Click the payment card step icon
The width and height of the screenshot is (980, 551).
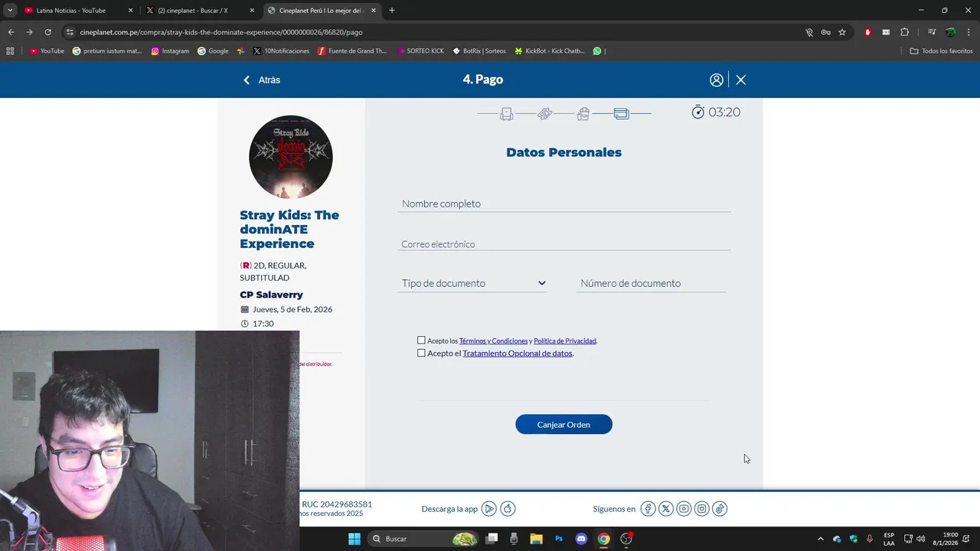pos(621,113)
